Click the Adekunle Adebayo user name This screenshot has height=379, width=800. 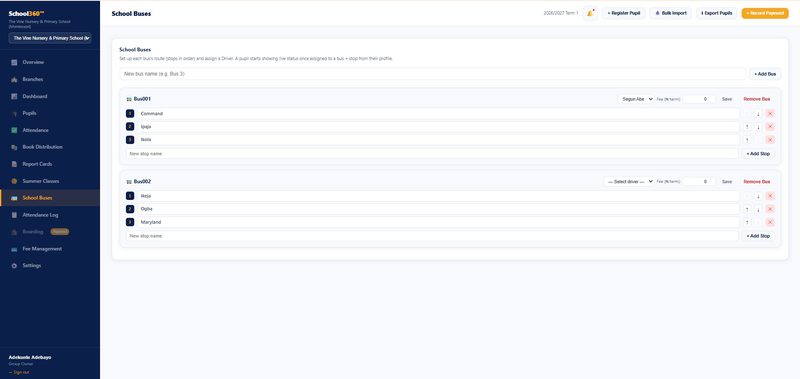click(x=30, y=358)
